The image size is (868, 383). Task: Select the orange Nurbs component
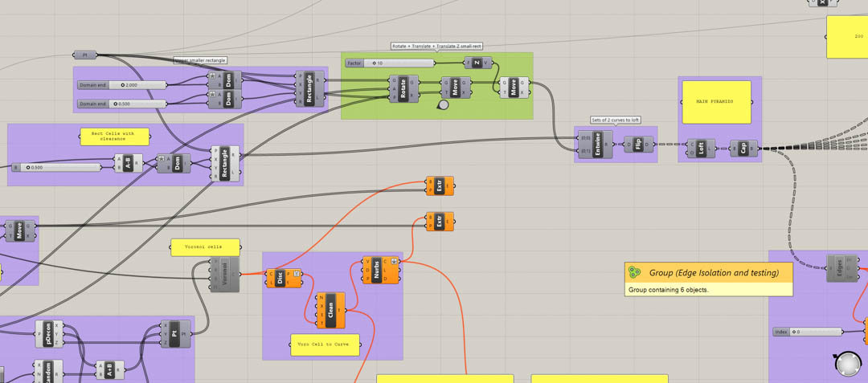[376, 270]
